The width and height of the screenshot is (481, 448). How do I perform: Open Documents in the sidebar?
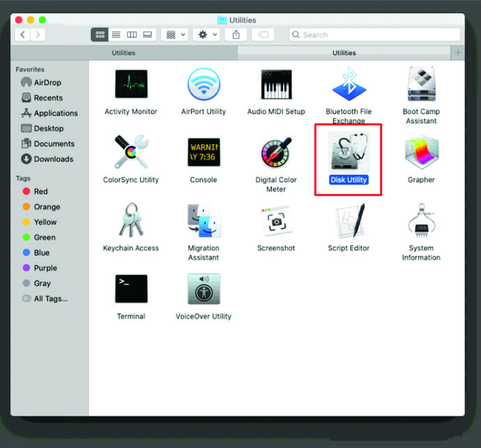pyautogui.click(x=48, y=144)
